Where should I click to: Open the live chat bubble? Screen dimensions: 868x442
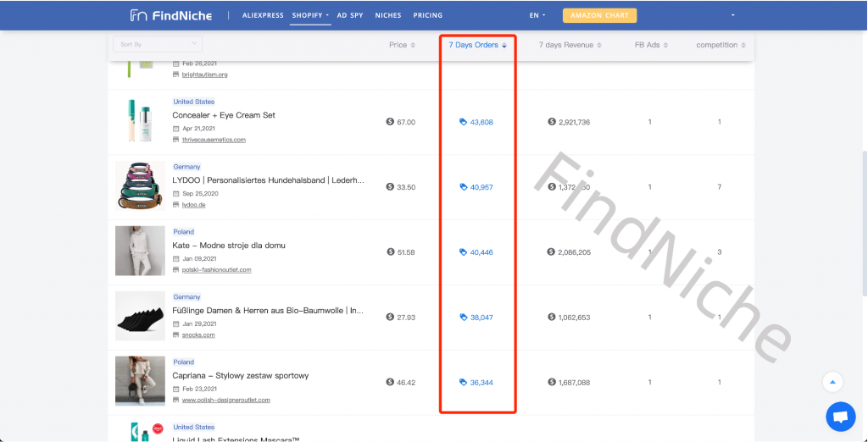pos(840,417)
